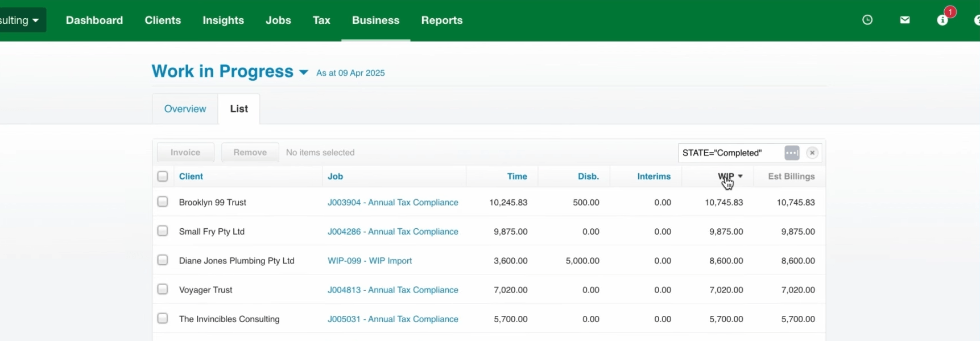Open the info notifications icon

tap(942, 20)
